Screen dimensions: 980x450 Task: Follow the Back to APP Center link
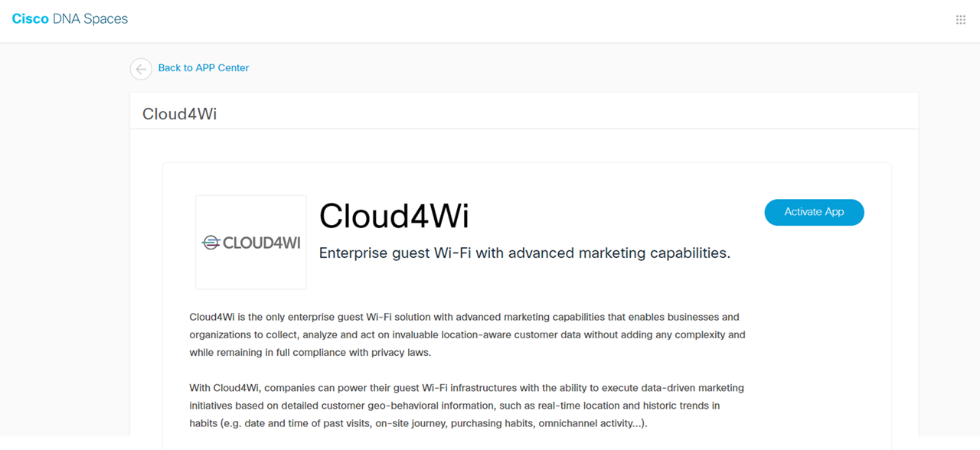[204, 68]
